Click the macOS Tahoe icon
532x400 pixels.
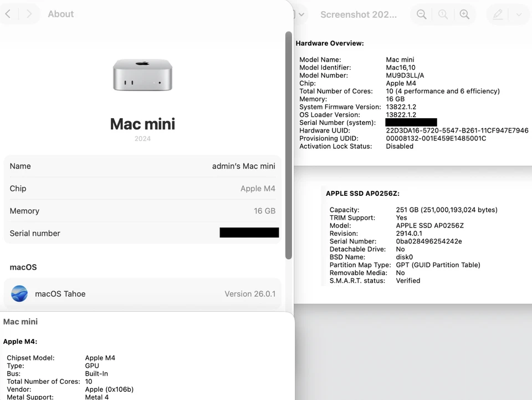tap(19, 293)
